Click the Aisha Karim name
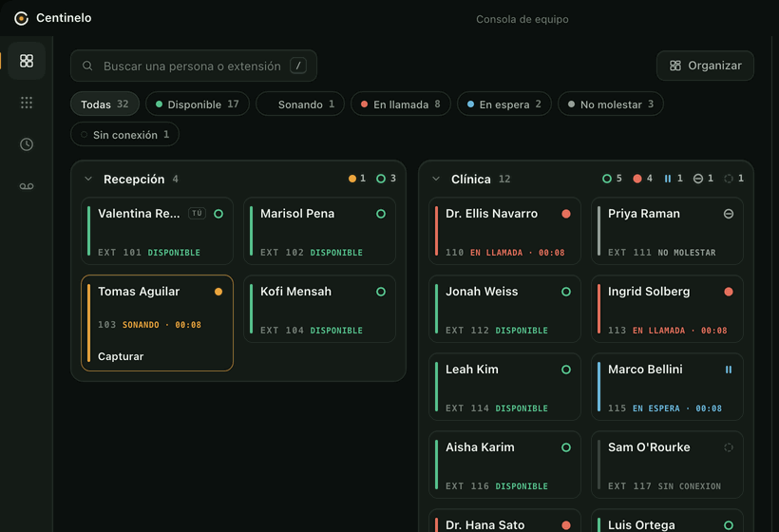 [x=480, y=447]
